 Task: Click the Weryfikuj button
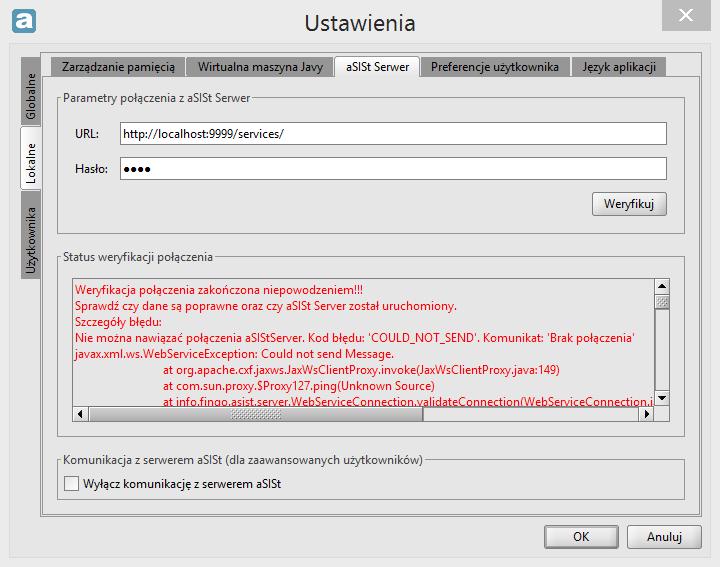coord(629,204)
